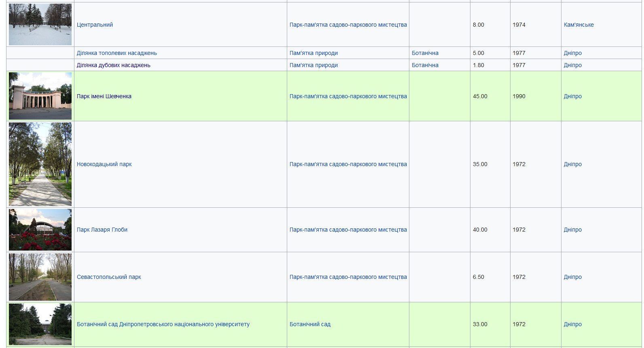Click Дніпро in Севастопольський парк row

pos(573,277)
